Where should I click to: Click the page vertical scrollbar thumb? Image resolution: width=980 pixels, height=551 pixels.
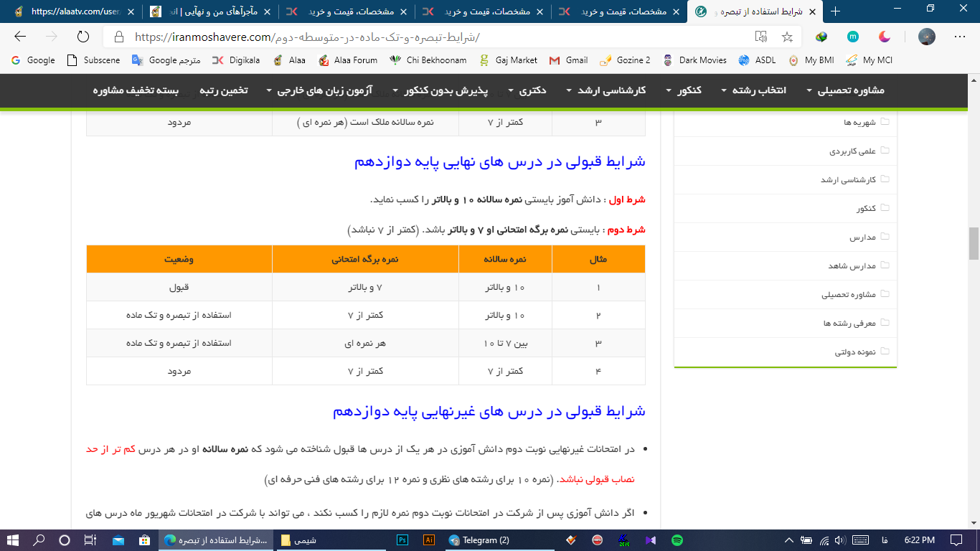[974, 244]
